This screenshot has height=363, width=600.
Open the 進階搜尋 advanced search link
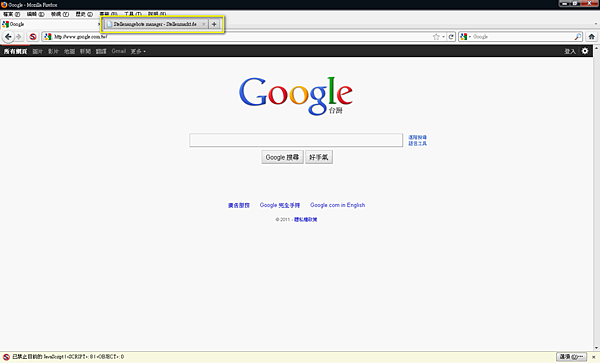tap(417, 137)
